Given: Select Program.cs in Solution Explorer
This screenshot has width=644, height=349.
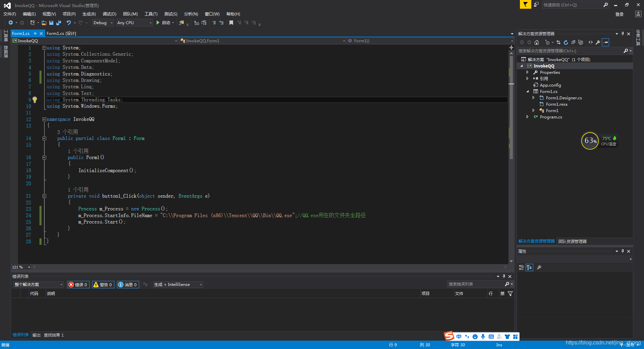Looking at the screenshot, I should [x=551, y=117].
